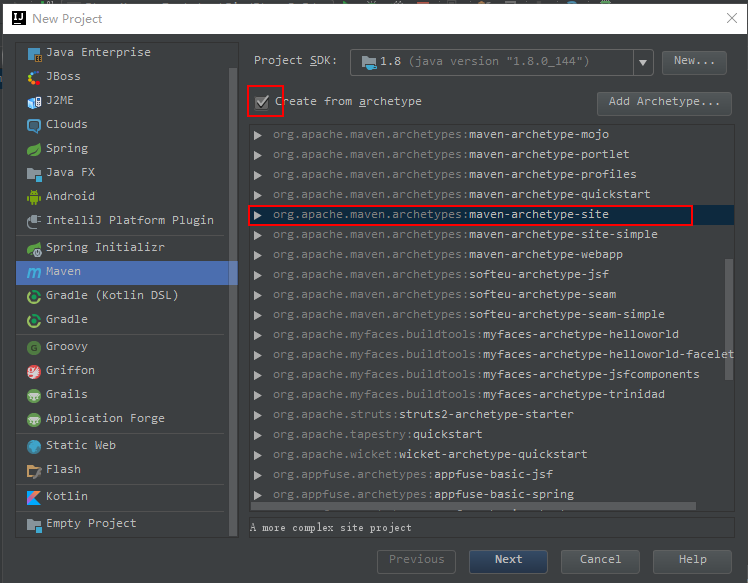Click the plain Gradle icon
The image size is (748, 583).
[x=34, y=321]
